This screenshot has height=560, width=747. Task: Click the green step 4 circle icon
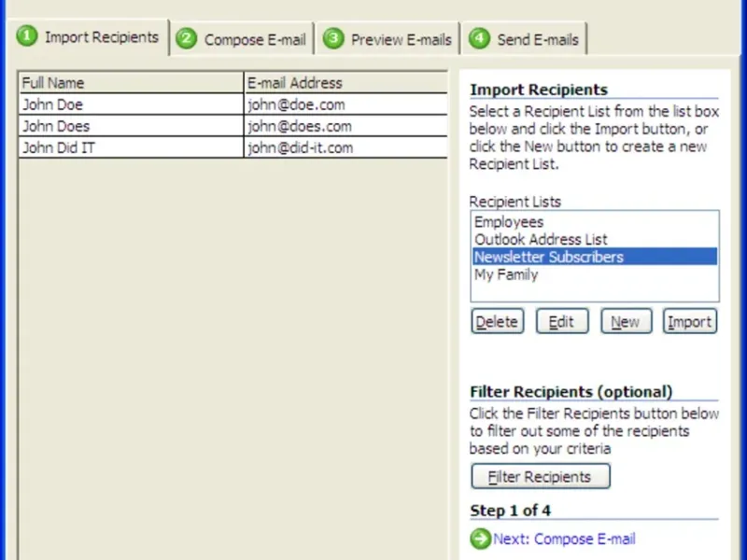point(479,38)
